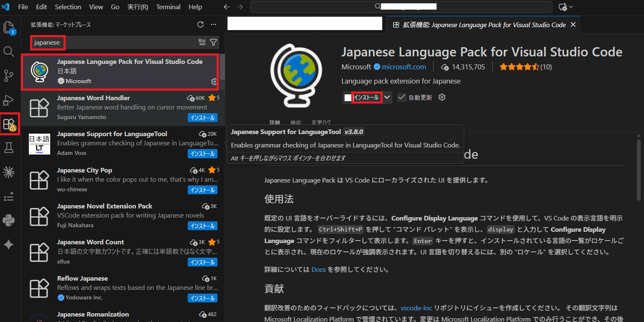
Task: Install the Japanese Word Count extension
Action: tap(202, 262)
